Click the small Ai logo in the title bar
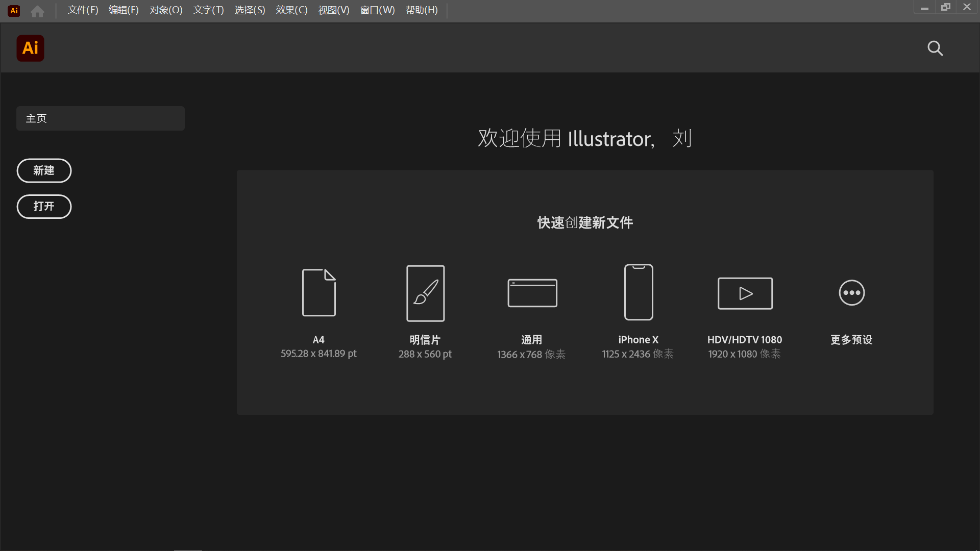This screenshot has height=551, width=980. tap(14, 11)
